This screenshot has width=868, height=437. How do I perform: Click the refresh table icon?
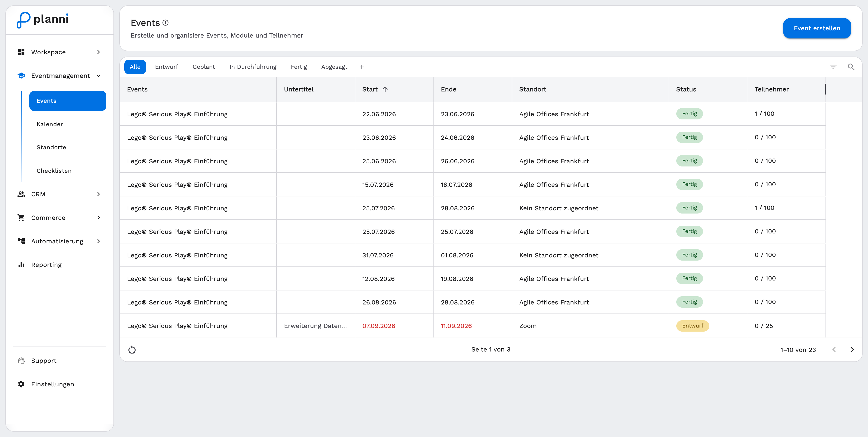point(132,350)
